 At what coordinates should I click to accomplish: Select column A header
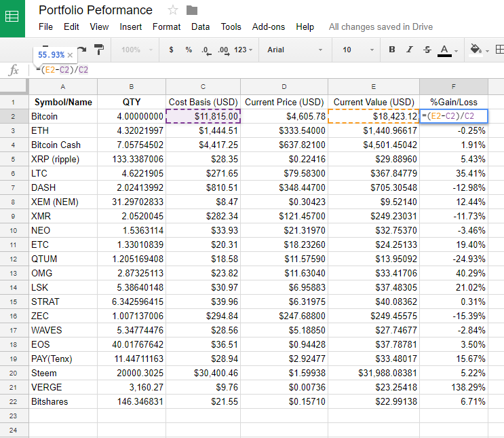point(63,86)
